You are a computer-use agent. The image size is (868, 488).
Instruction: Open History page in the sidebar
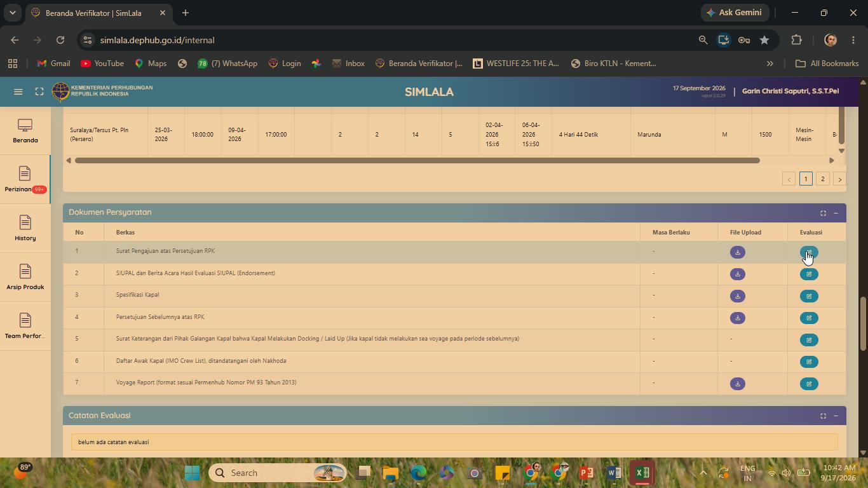point(25,228)
